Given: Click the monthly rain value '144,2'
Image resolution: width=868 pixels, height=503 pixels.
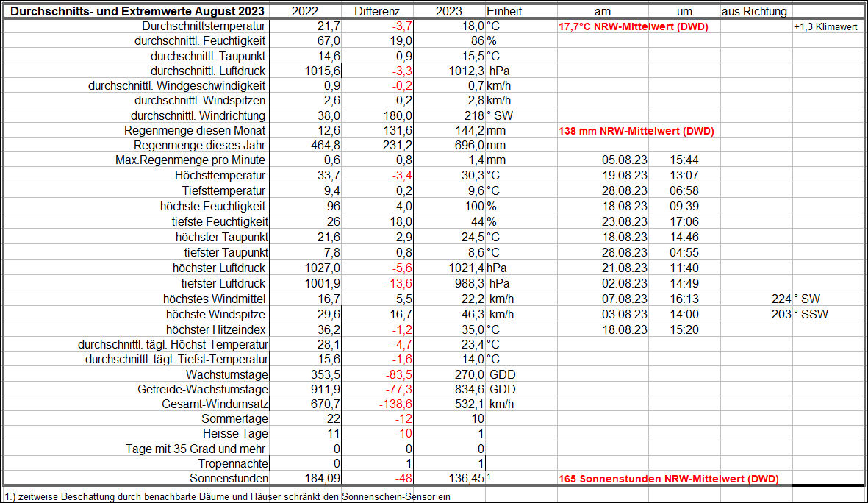Looking at the screenshot, I should 470,131.
